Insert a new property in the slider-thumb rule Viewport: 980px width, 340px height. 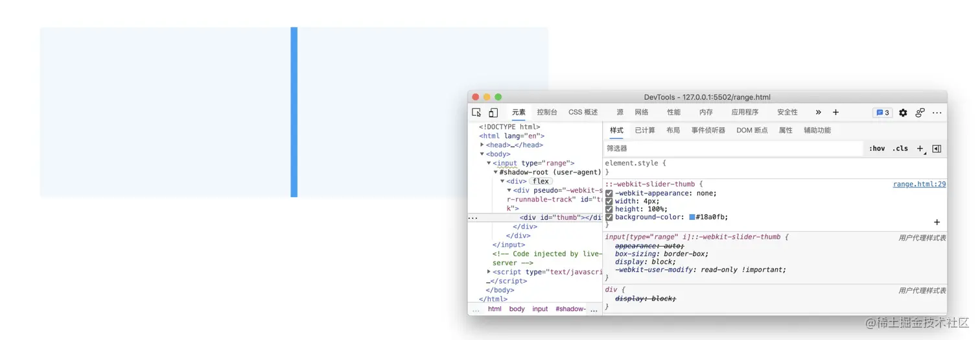(937, 222)
